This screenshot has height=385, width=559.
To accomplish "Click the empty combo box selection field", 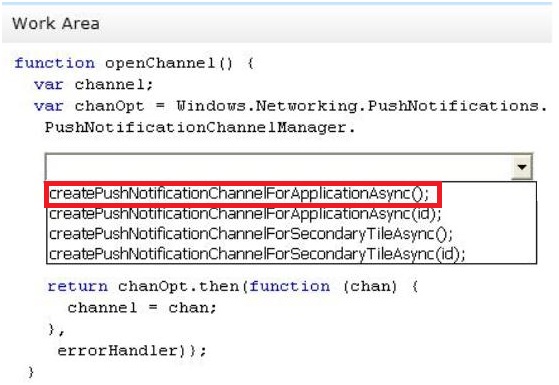I will click(x=279, y=166).
